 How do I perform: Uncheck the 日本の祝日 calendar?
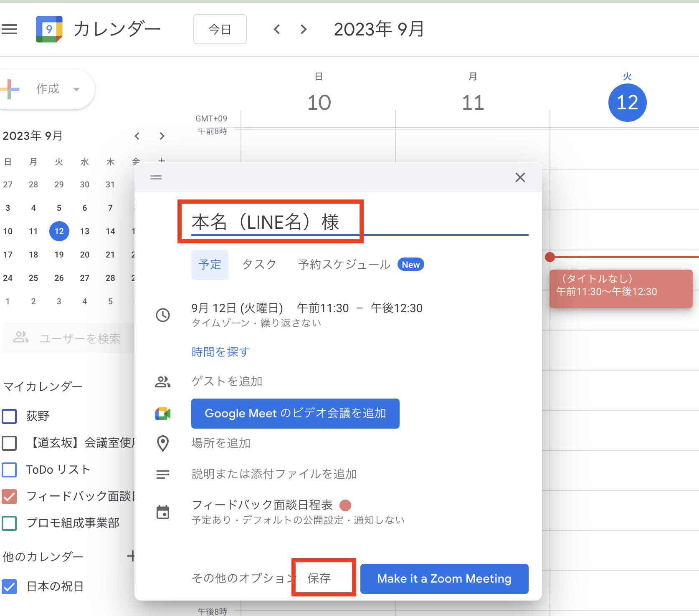[9, 586]
